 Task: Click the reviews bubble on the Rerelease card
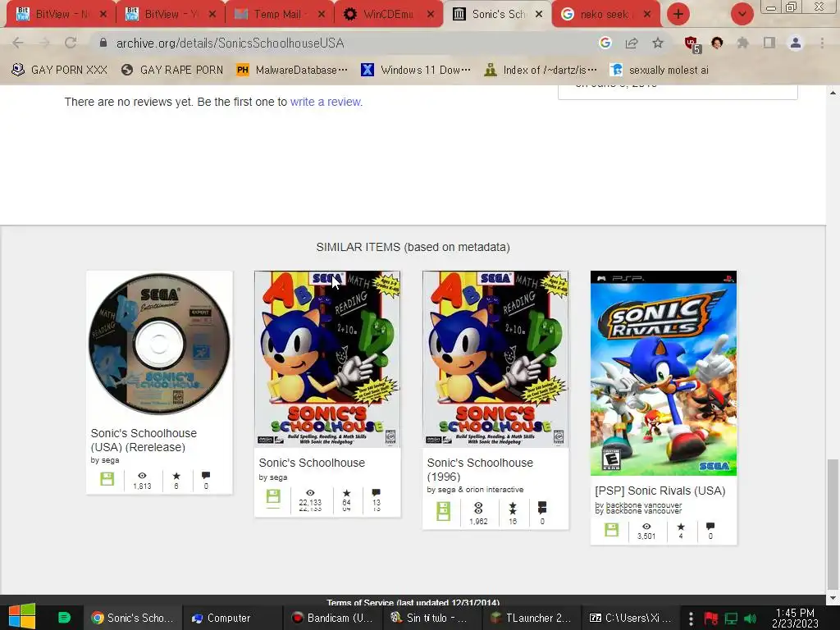click(206, 476)
